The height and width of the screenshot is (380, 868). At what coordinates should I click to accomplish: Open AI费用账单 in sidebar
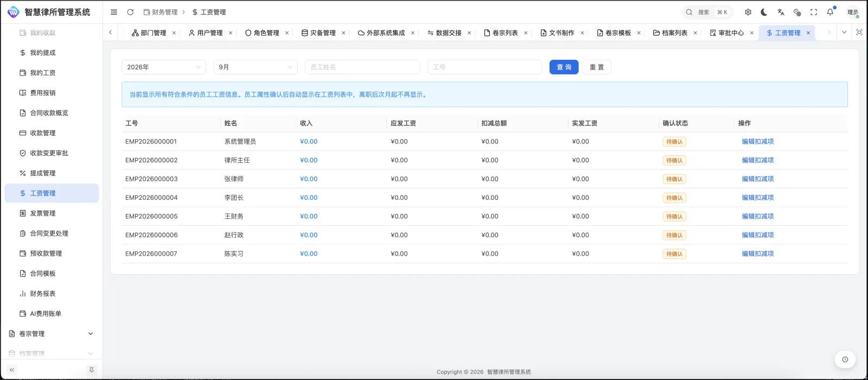52,314
